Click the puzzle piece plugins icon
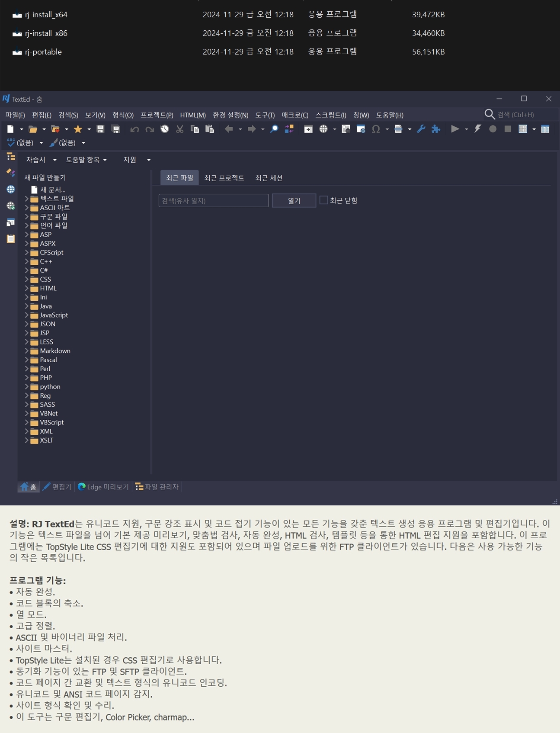The width and height of the screenshot is (560, 733). pyautogui.click(x=436, y=129)
